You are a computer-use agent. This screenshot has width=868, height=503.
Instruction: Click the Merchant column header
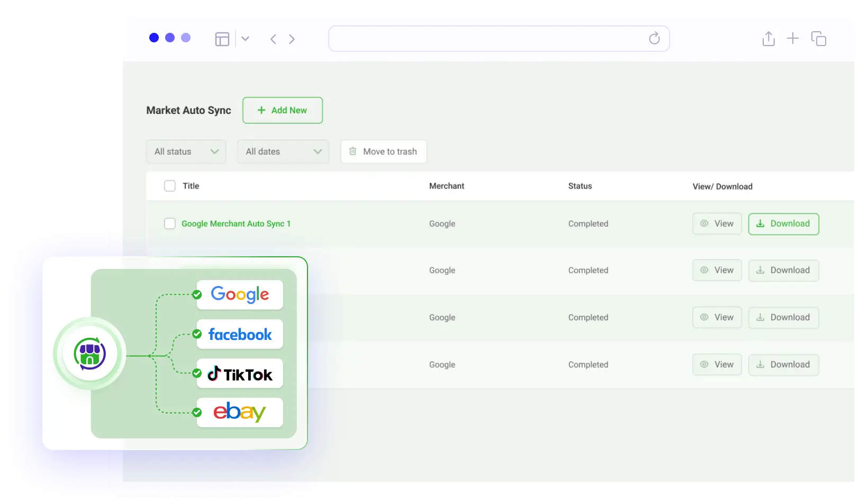click(x=447, y=186)
